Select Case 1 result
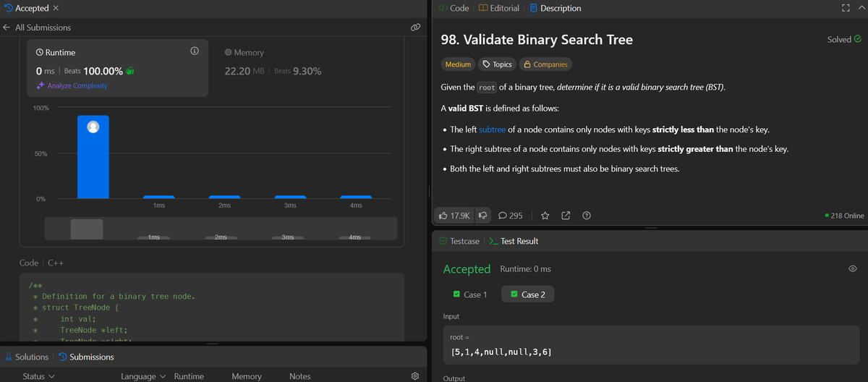This screenshot has height=382, width=868. 470,294
